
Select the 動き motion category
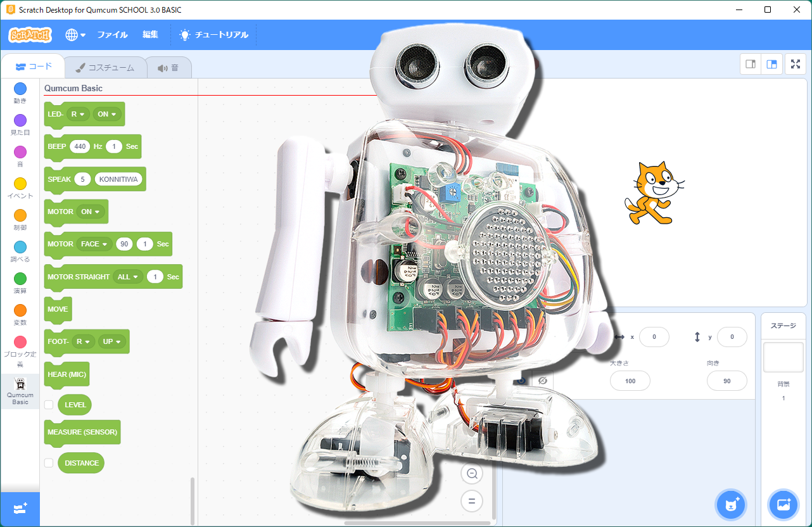[20, 93]
